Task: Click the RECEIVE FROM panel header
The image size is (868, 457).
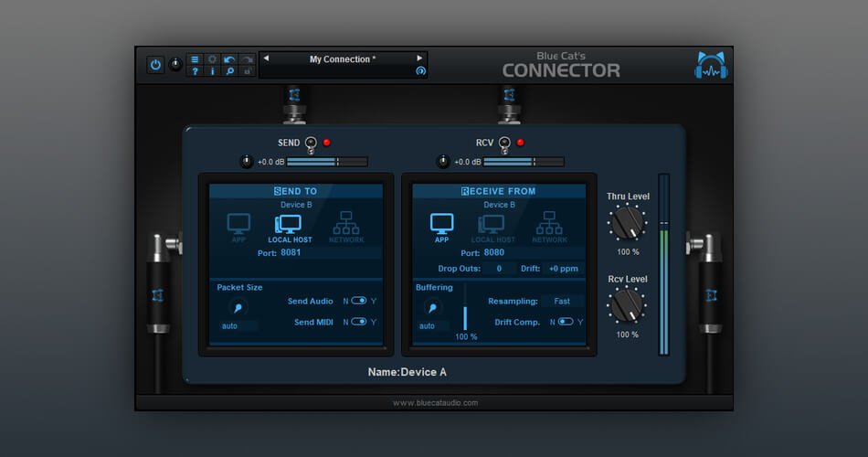Action: [x=499, y=191]
